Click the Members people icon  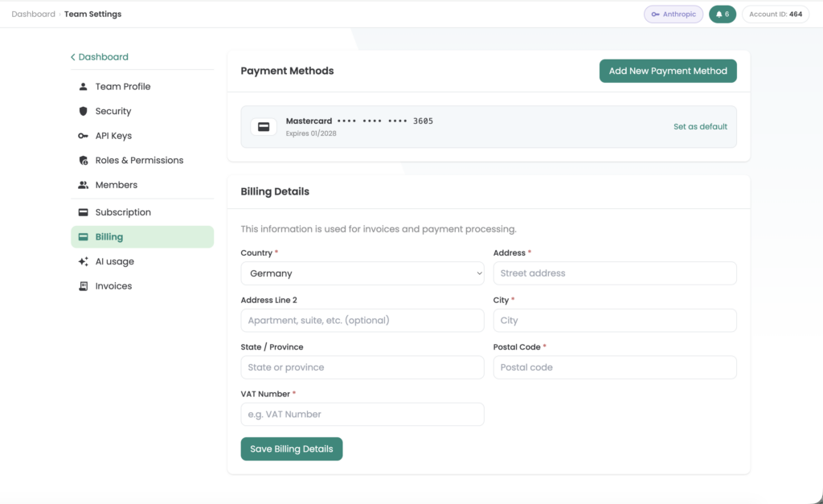83,185
